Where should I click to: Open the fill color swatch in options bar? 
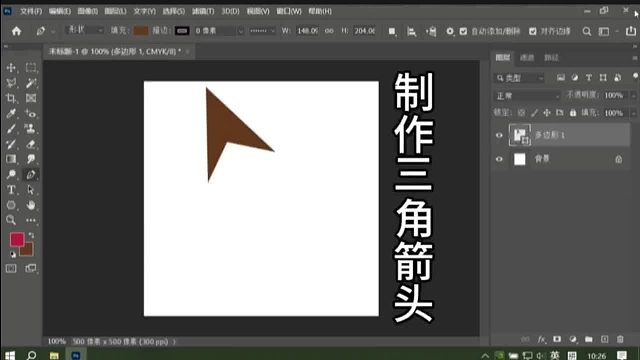[141, 31]
